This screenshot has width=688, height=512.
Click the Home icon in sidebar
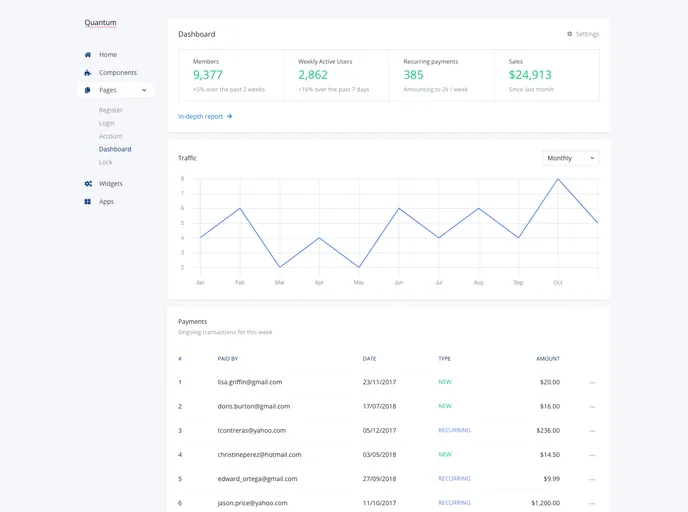(x=88, y=55)
